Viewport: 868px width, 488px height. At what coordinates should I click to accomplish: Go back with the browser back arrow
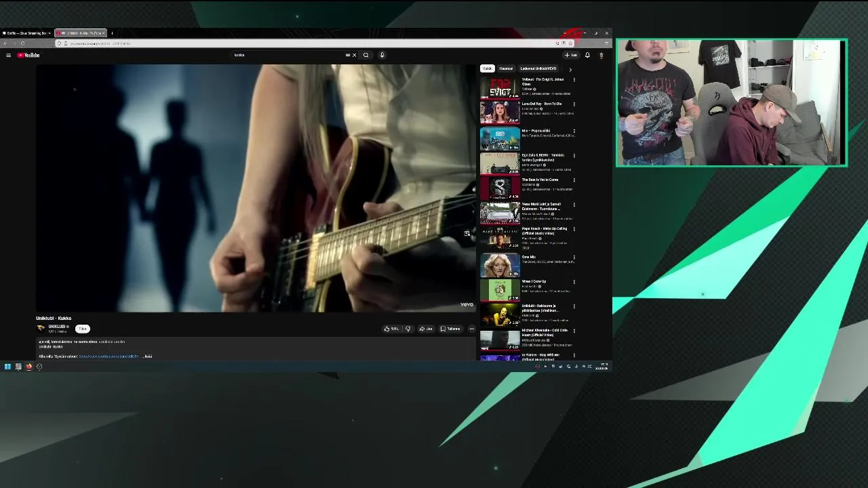(x=5, y=43)
